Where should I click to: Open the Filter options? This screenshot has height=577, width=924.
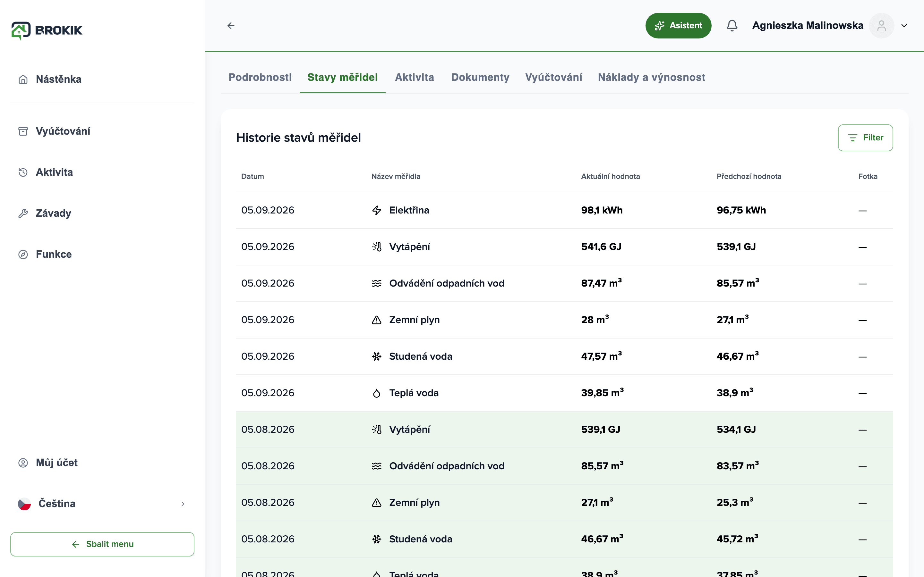(x=865, y=138)
